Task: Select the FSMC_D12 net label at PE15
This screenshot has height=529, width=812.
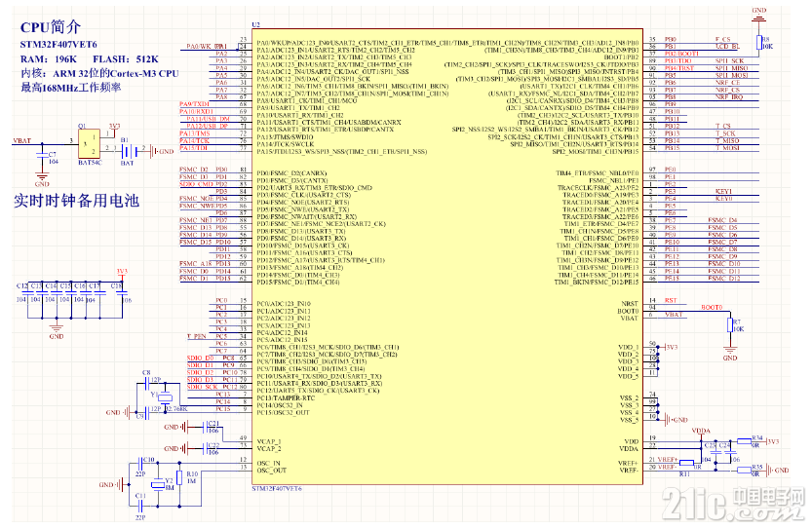Action: click(724, 279)
